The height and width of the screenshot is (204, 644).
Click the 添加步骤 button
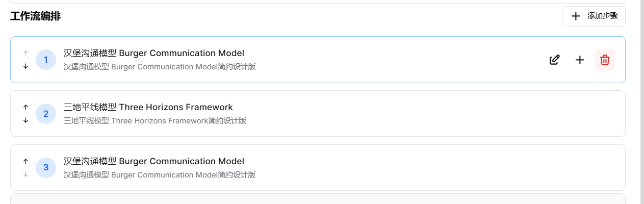click(594, 16)
